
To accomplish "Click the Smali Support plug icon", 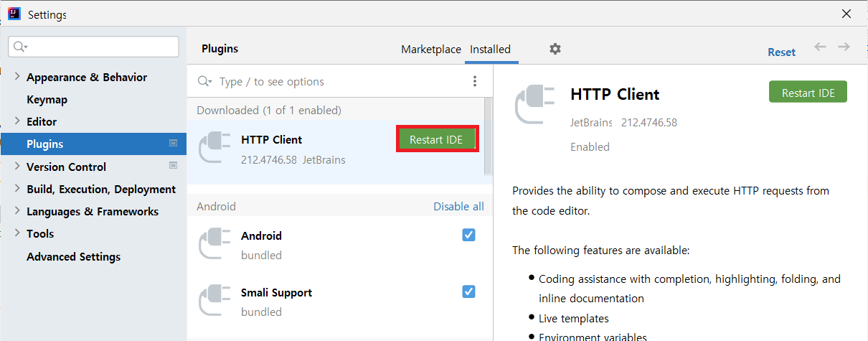I will pos(214,301).
